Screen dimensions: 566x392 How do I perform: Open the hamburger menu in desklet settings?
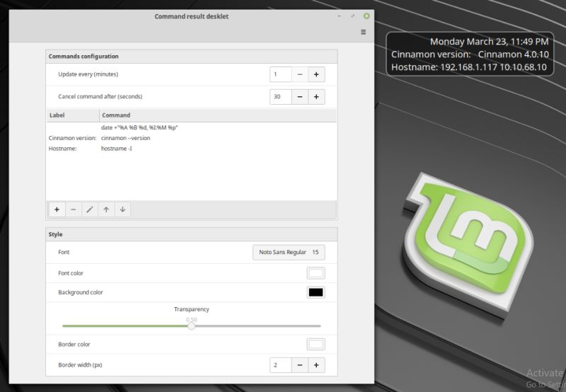tap(363, 32)
